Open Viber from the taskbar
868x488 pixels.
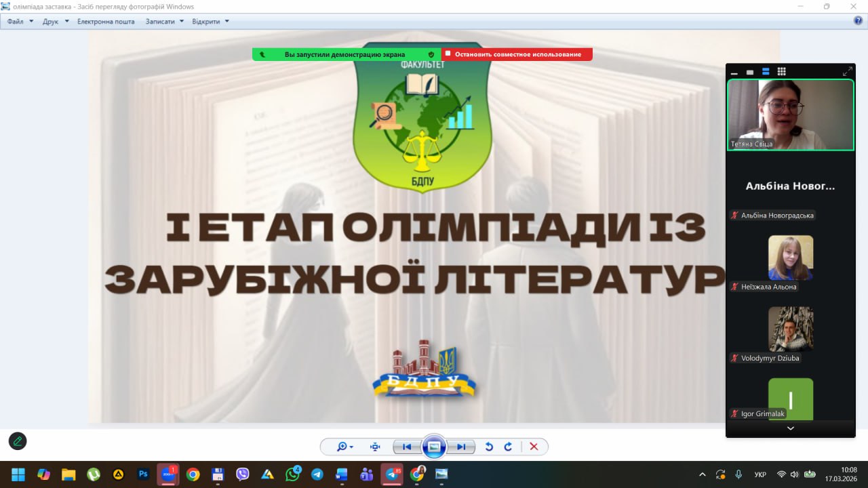point(242,474)
